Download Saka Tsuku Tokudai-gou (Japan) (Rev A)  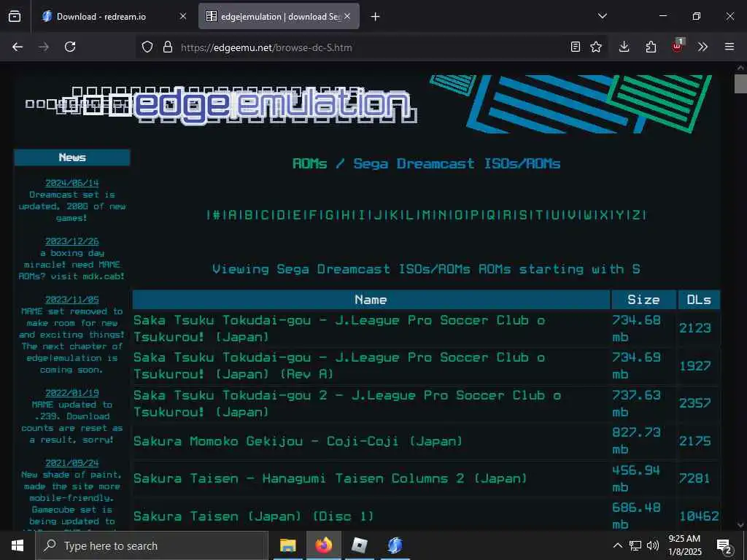coord(339,366)
